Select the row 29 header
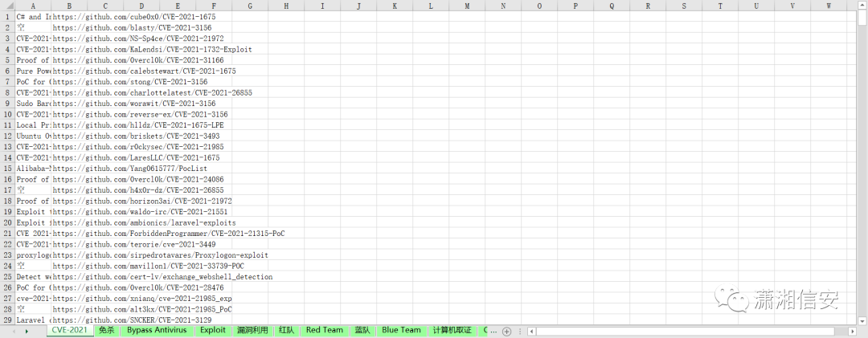 click(x=8, y=320)
